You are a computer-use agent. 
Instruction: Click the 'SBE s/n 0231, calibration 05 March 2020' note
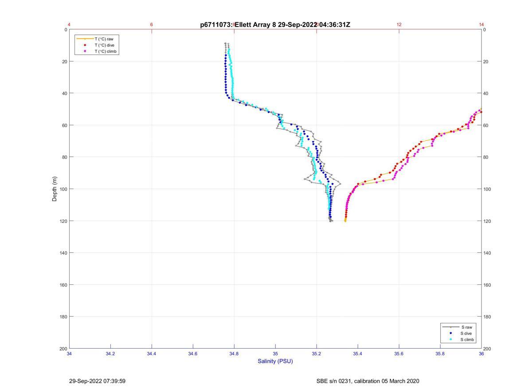(368, 381)
